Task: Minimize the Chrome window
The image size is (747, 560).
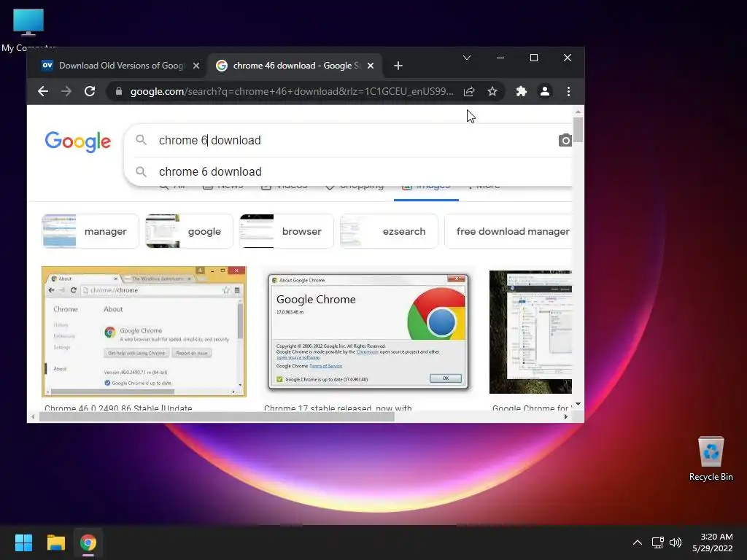Action: 500,58
